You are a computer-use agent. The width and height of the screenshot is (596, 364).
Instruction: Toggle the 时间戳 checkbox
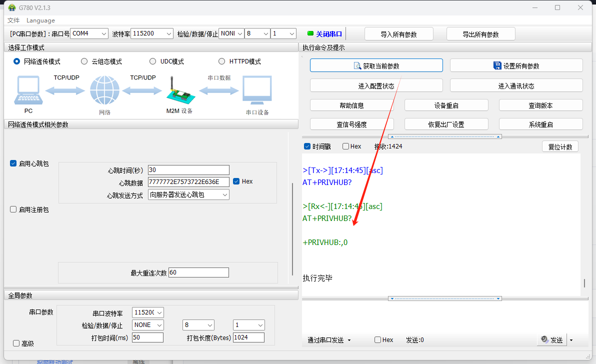click(x=307, y=146)
